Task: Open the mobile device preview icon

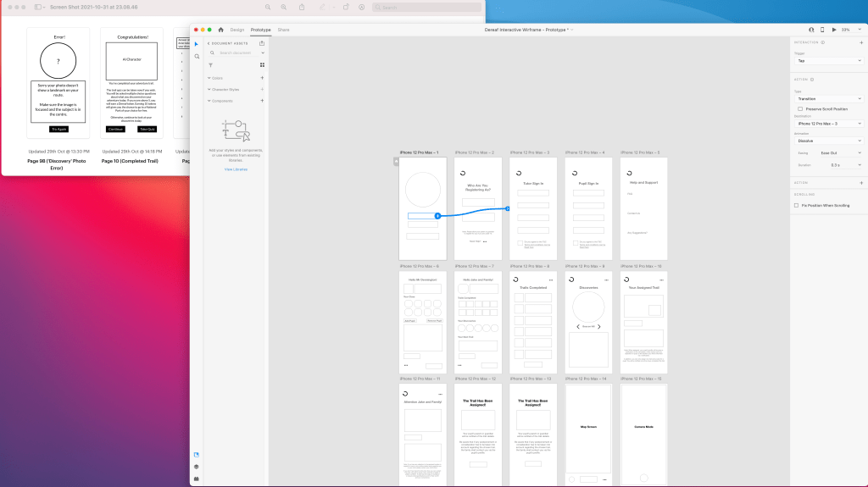Action: click(x=821, y=30)
